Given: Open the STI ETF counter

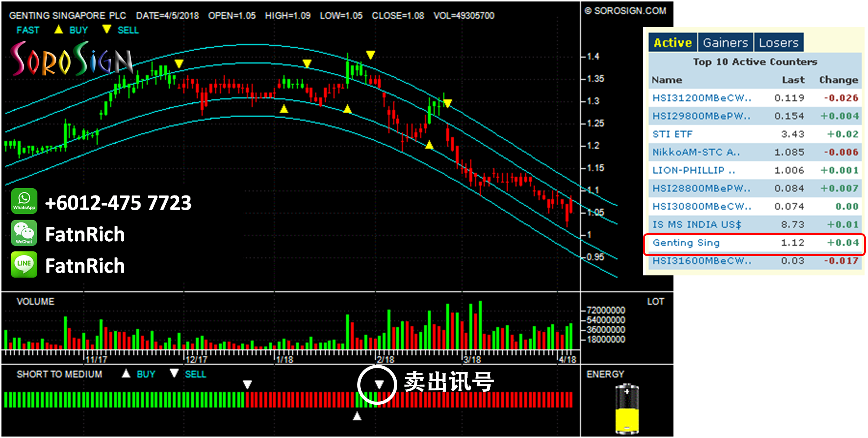Looking at the screenshot, I should 673,134.
